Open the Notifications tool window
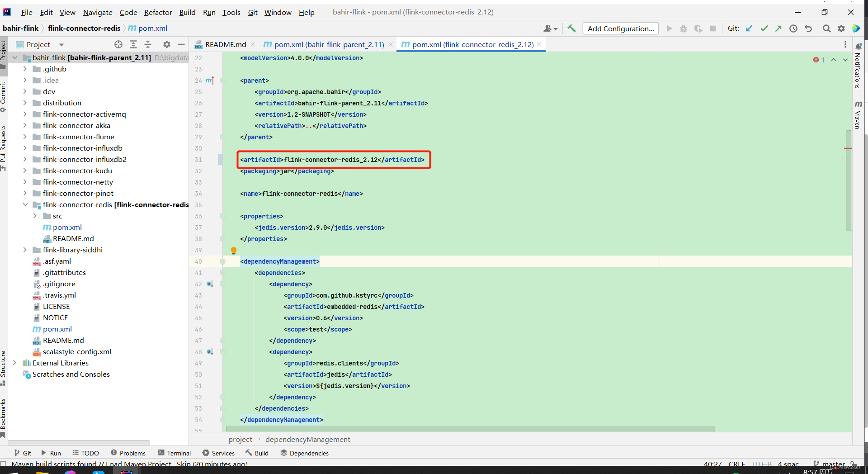This screenshot has width=868, height=474. [858, 67]
